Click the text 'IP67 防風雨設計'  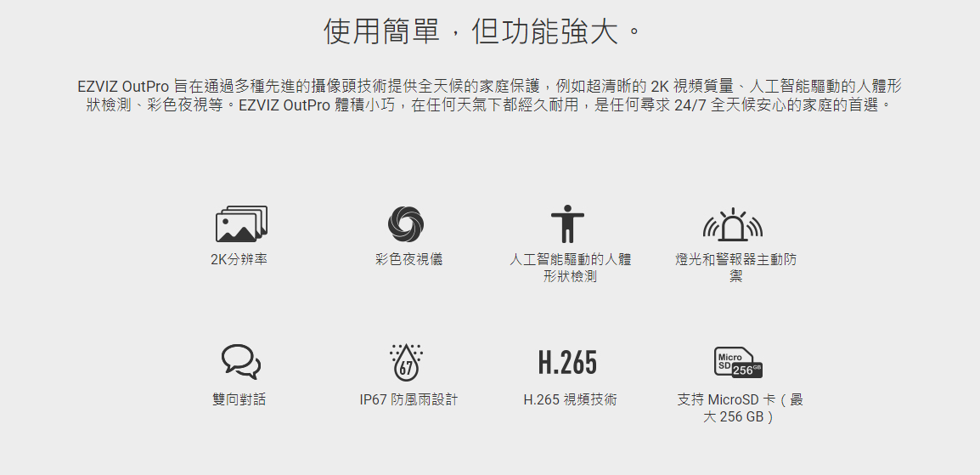point(408,399)
